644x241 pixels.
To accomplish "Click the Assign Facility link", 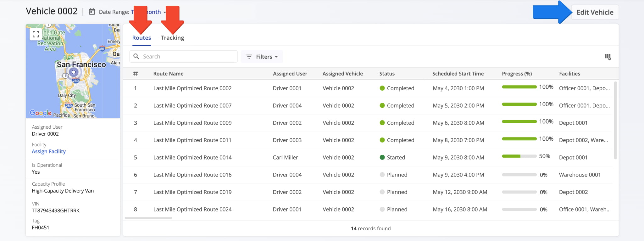I will click(49, 151).
